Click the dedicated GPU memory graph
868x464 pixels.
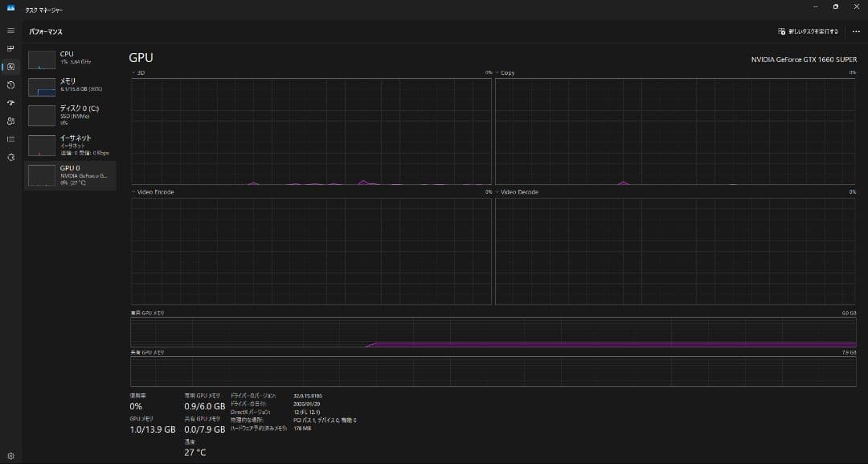tap(493, 332)
